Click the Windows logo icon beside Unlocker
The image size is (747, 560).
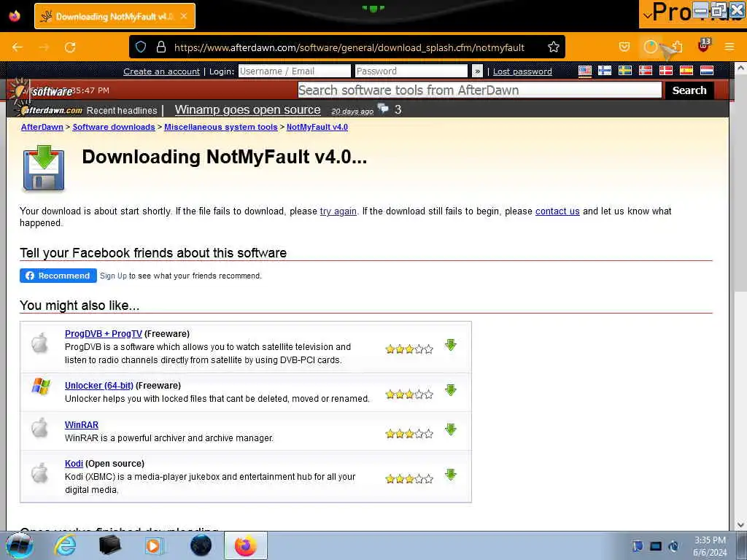point(41,386)
